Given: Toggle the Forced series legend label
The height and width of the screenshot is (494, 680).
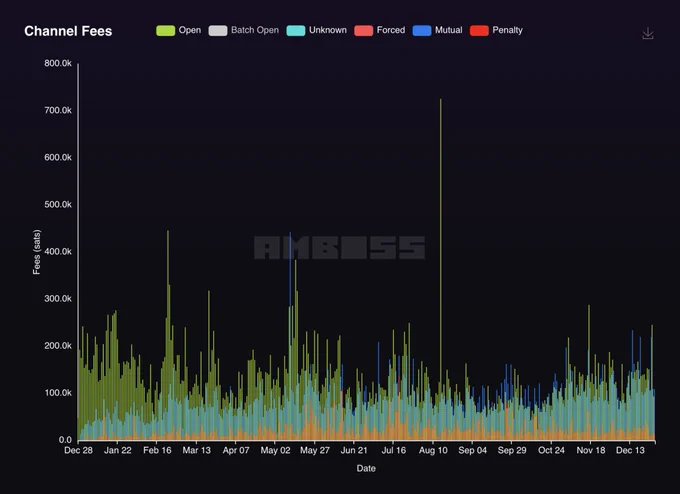Looking at the screenshot, I should click(x=390, y=30).
